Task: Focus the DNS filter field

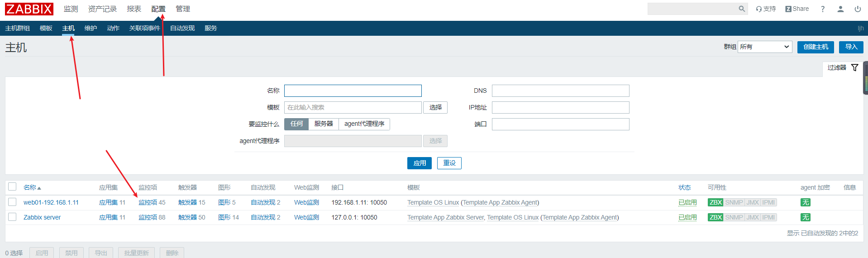Action: coord(560,91)
